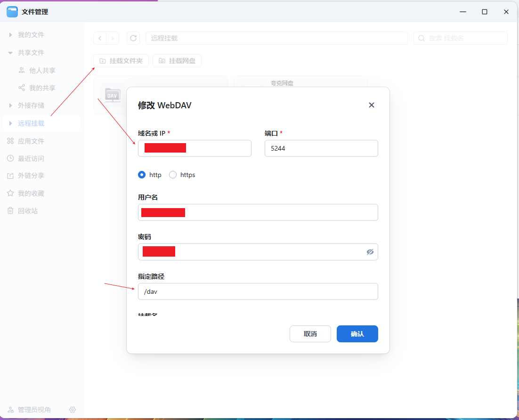The width and height of the screenshot is (519, 420).
Task: Click the 端口 port input field
Action: [x=321, y=148]
